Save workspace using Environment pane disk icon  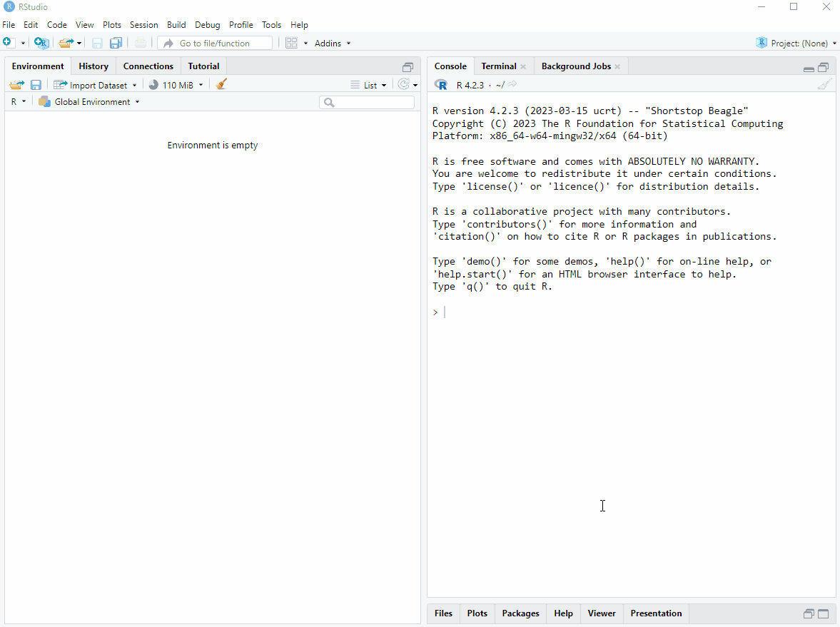click(36, 85)
